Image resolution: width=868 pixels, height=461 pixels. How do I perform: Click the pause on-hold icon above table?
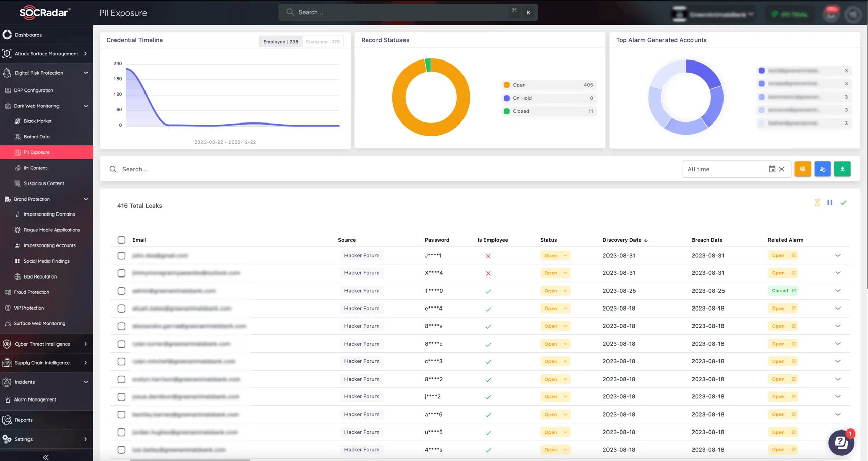click(x=830, y=202)
